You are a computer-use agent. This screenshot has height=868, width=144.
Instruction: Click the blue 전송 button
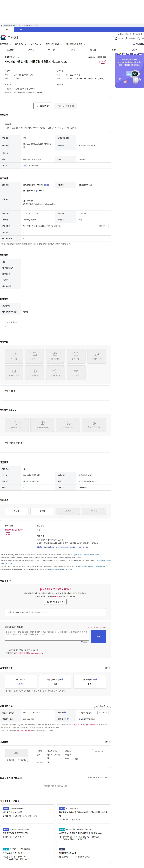[x=98, y=636]
